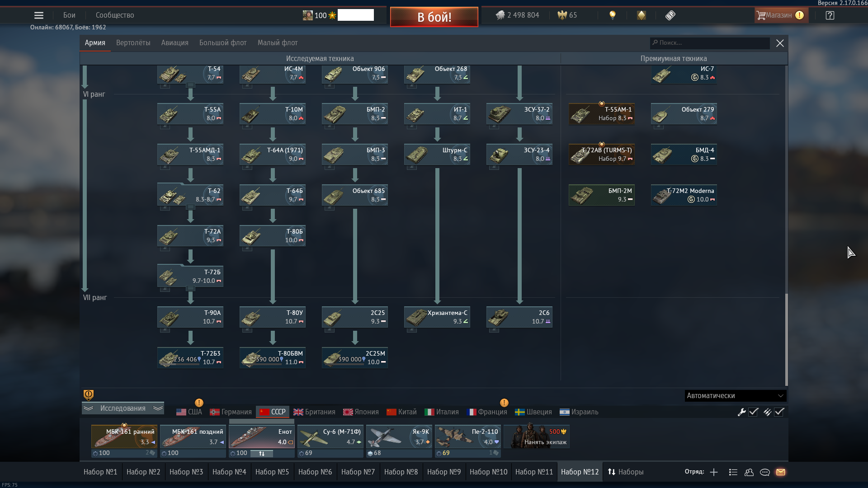This screenshot has width=868, height=488.
Task: Open the Наборы presets list
Action: click(x=626, y=472)
